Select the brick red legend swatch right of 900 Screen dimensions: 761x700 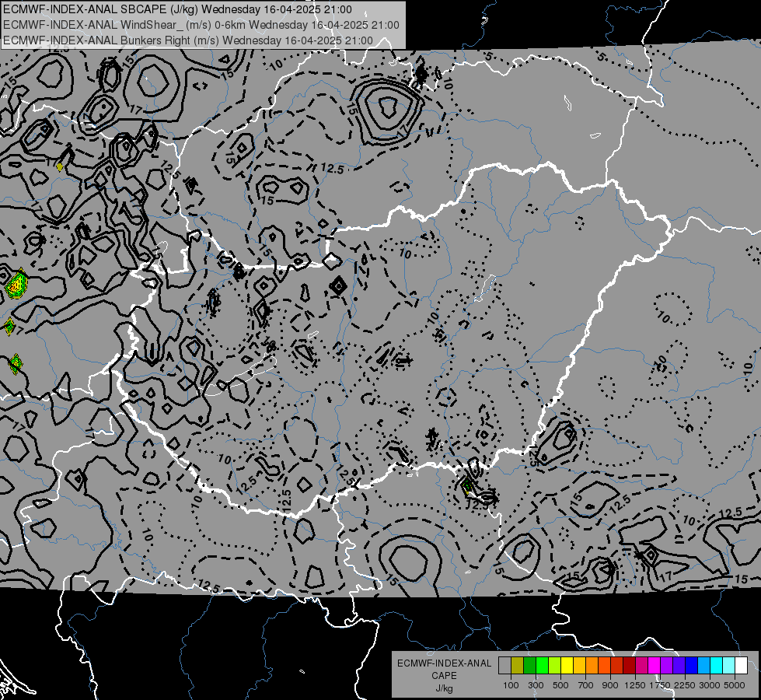click(617, 666)
